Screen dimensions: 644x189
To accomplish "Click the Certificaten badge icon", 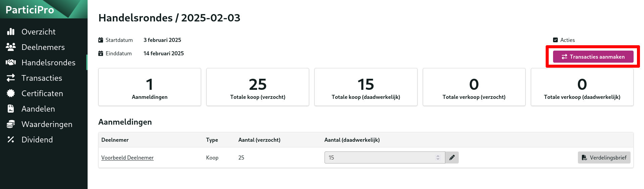I will tap(11, 93).
